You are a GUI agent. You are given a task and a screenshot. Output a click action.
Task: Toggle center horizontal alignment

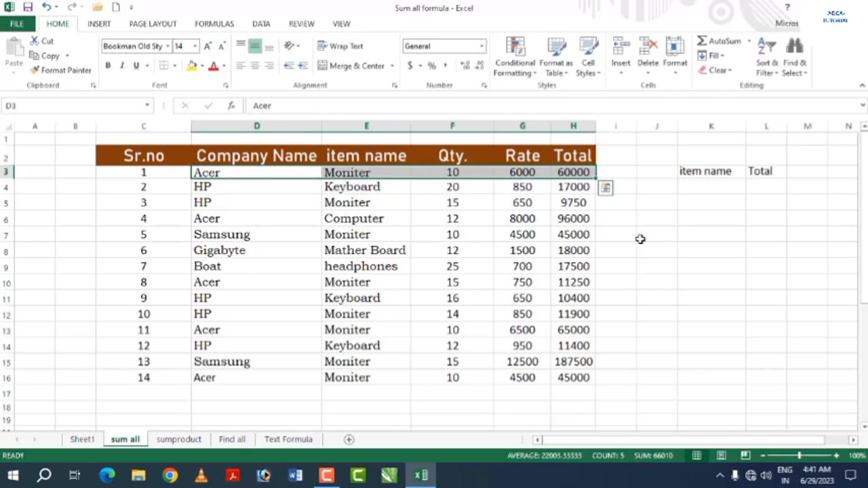255,66
